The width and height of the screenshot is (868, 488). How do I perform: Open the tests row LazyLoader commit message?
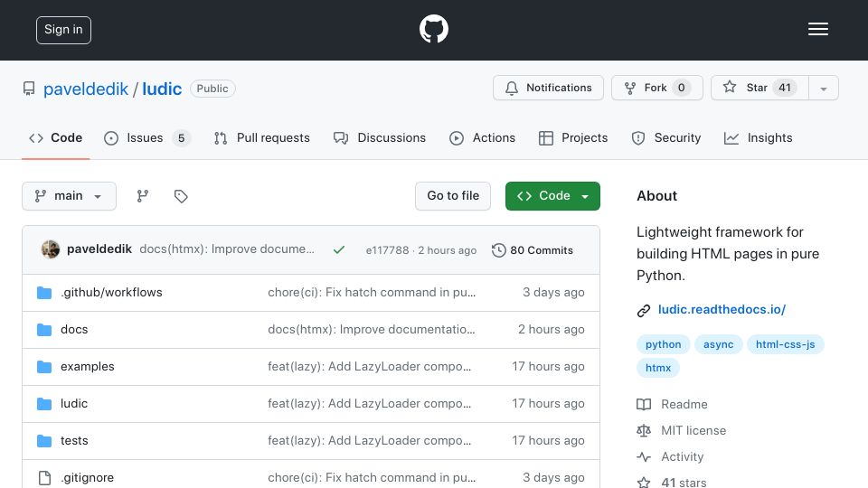[369, 440]
